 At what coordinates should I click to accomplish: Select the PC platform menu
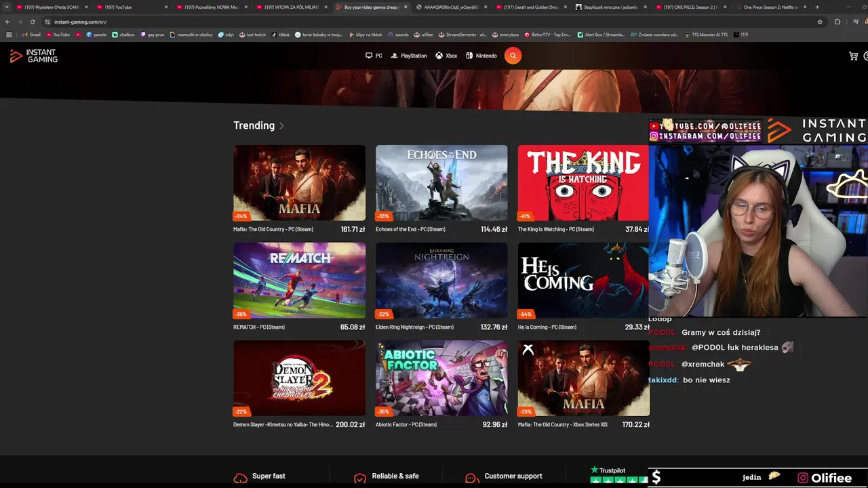click(374, 56)
